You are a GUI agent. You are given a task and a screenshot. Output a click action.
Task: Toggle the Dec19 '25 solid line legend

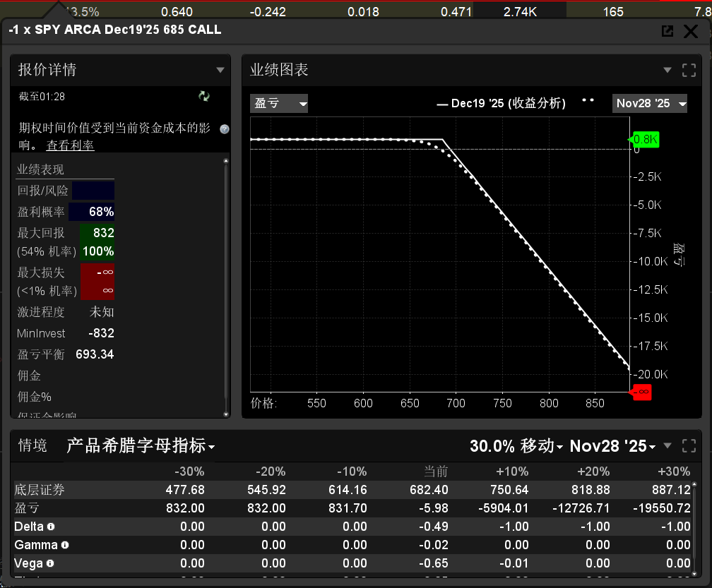click(x=501, y=103)
